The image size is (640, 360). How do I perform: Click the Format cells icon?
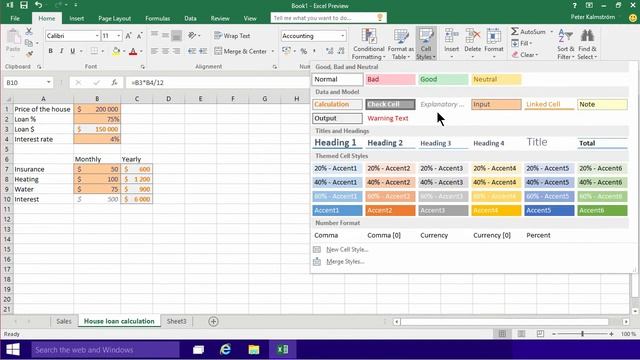point(493,36)
